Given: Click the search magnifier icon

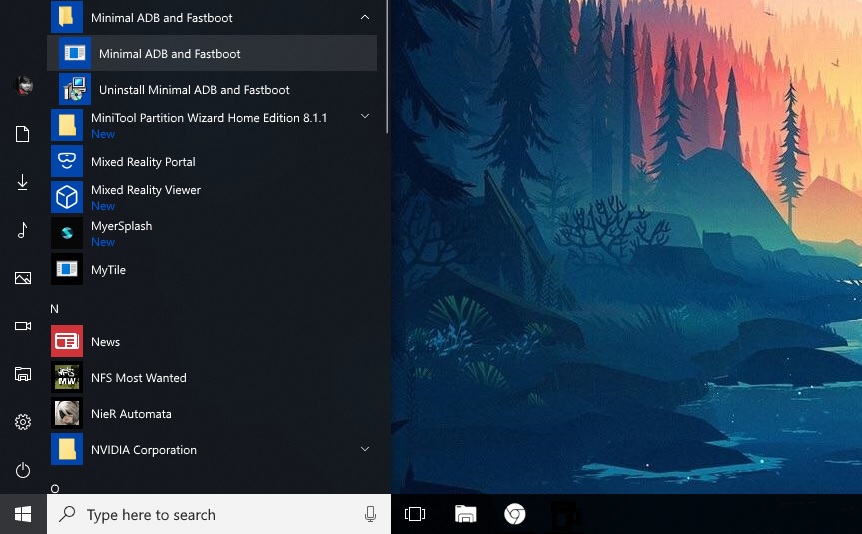Looking at the screenshot, I should tap(67, 514).
